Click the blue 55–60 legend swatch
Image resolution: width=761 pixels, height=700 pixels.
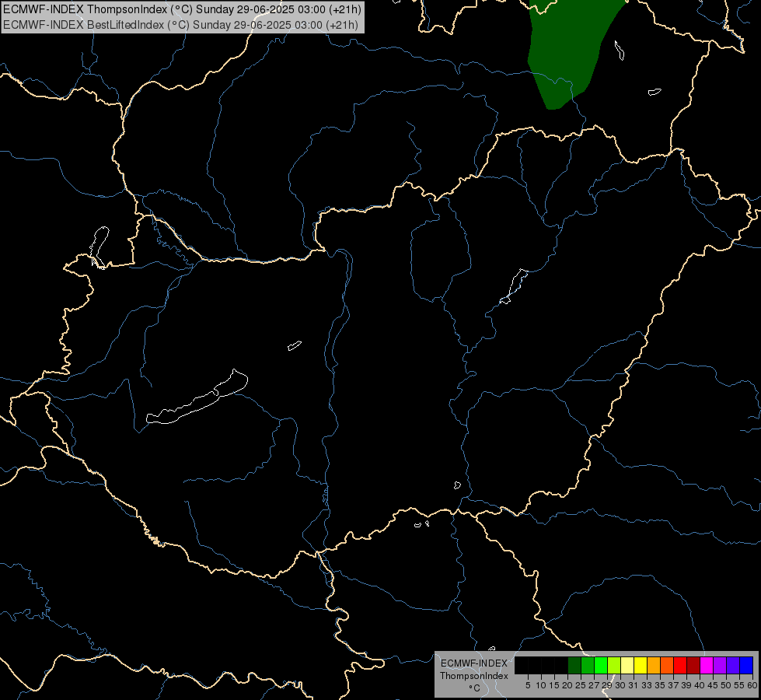[746, 665]
